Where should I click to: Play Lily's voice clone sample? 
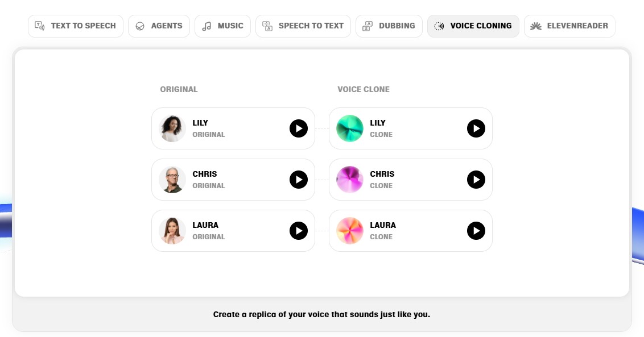[x=476, y=128]
